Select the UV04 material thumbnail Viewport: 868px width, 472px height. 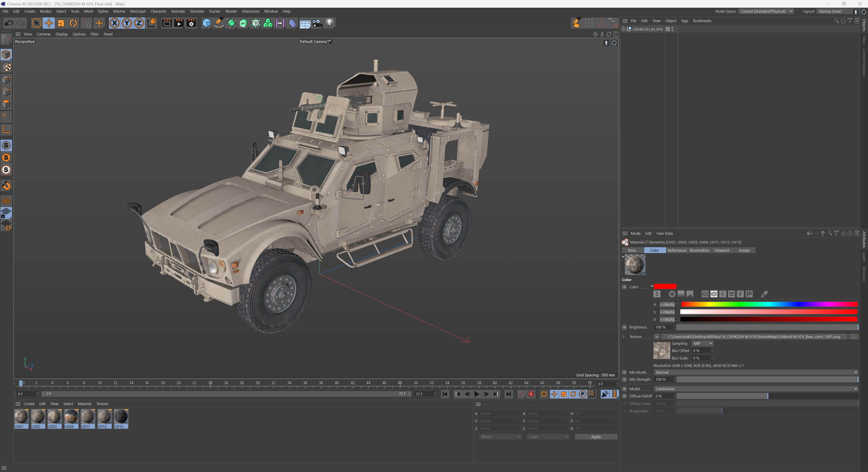(x=71, y=417)
